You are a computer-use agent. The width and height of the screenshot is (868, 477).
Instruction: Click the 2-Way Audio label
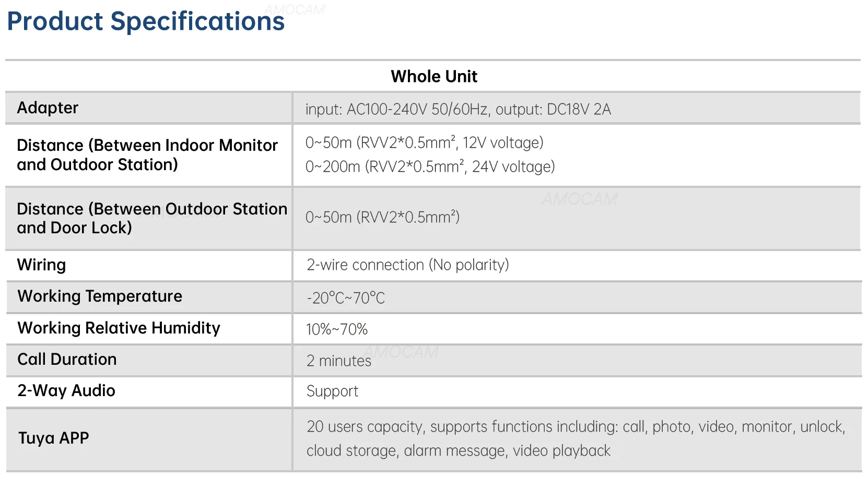point(66,390)
